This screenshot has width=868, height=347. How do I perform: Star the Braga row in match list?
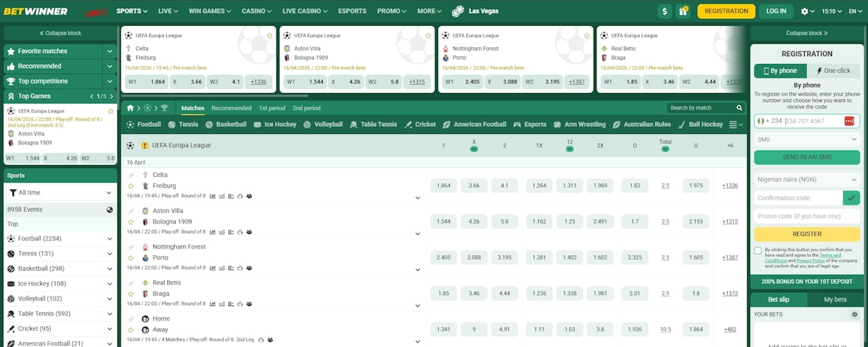131,294
